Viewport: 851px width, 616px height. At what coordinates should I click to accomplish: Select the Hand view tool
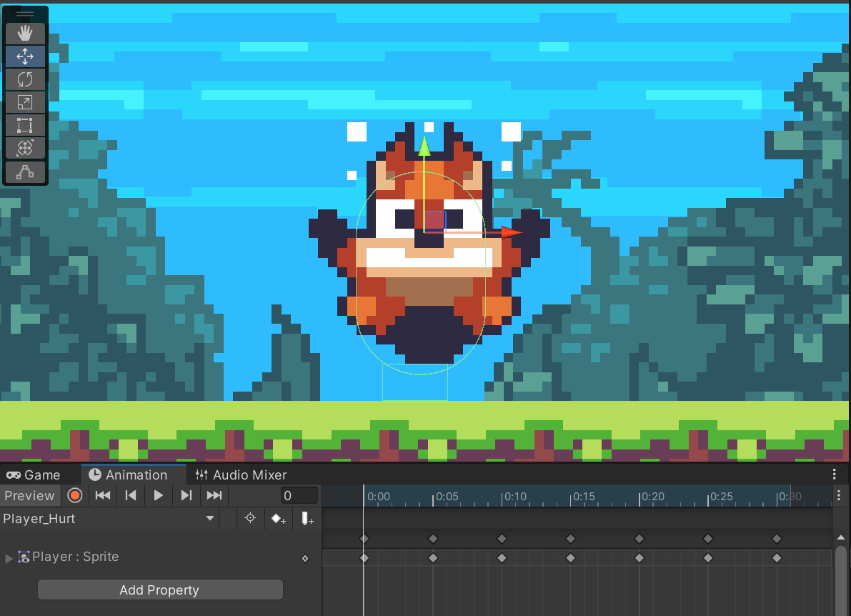(x=25, y=34)
